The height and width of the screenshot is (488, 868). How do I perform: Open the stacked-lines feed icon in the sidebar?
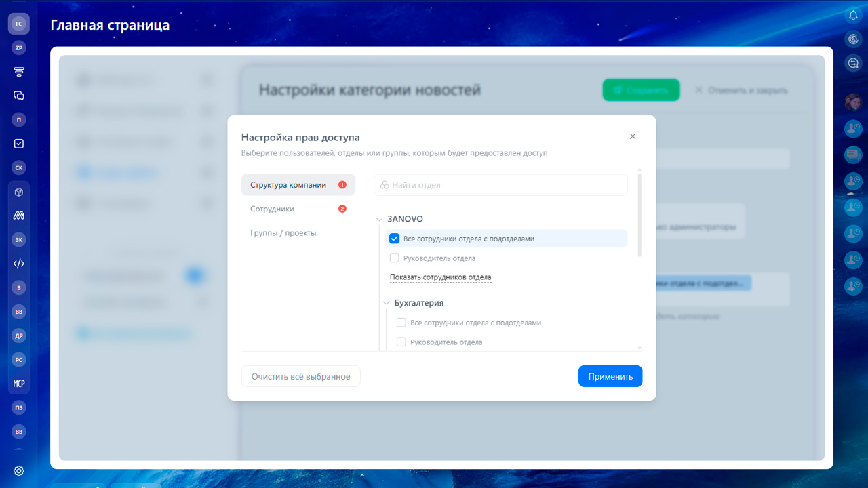point(19,72)
